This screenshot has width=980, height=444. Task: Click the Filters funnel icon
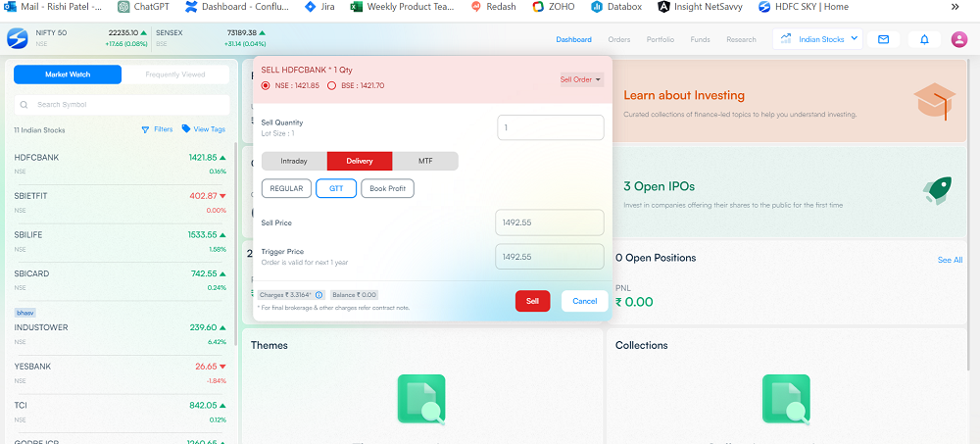(145, 129)
